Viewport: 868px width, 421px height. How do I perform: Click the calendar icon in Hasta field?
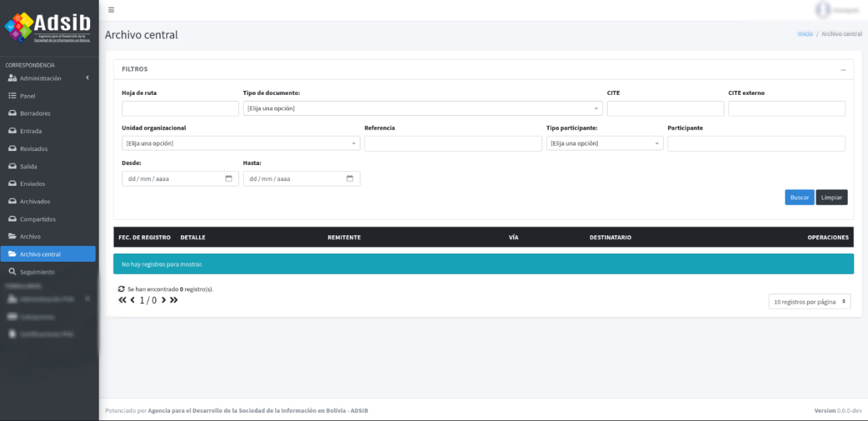click(350, 178)
